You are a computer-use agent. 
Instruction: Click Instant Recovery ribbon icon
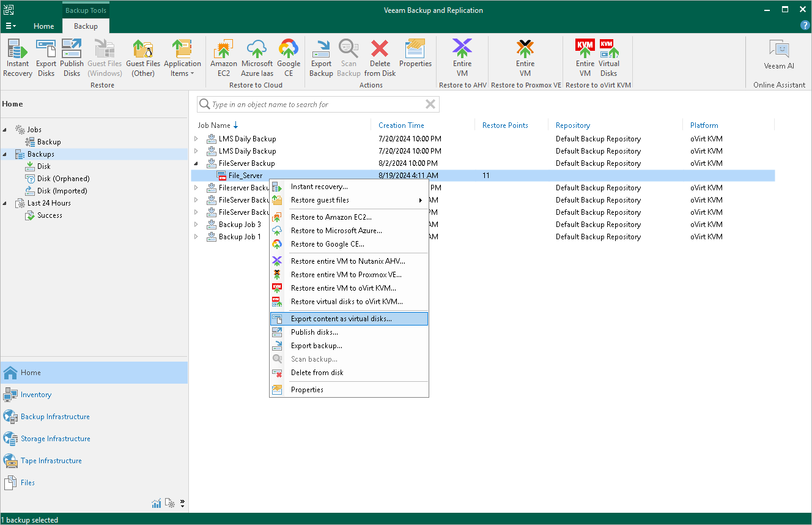tap(18, 58)
